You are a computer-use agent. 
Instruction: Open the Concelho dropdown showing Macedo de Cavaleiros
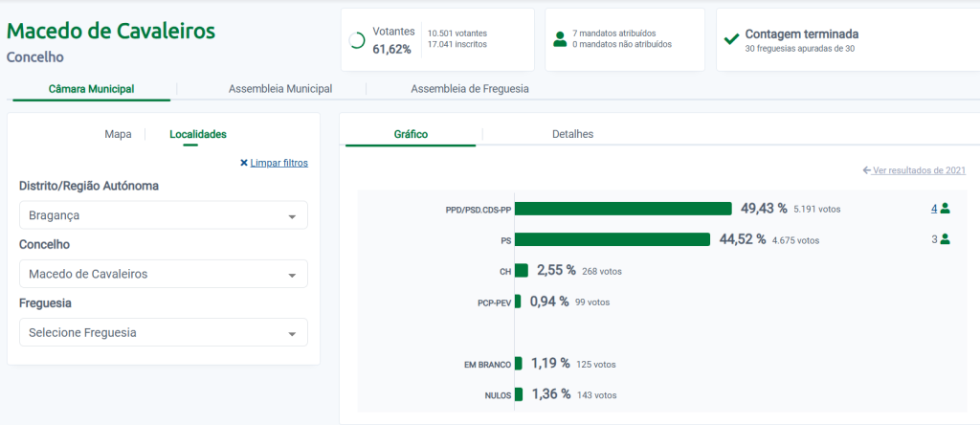coord(163,274)
